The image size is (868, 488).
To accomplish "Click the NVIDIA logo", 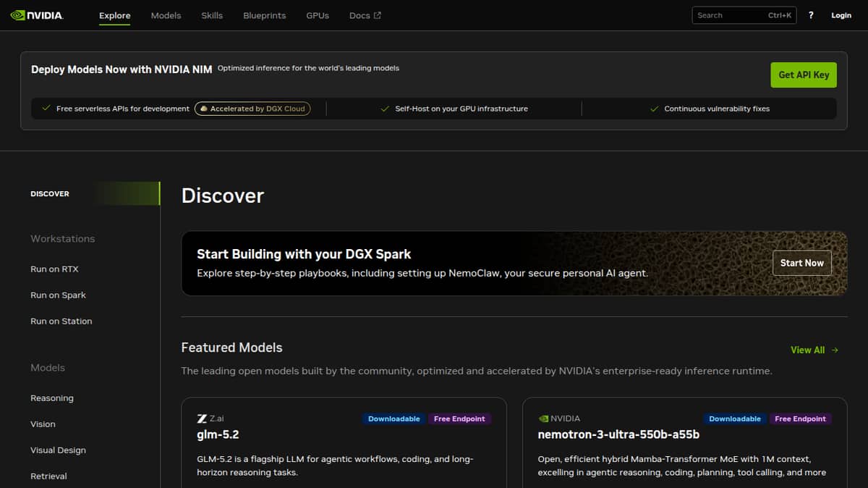I will coord(37,15).
